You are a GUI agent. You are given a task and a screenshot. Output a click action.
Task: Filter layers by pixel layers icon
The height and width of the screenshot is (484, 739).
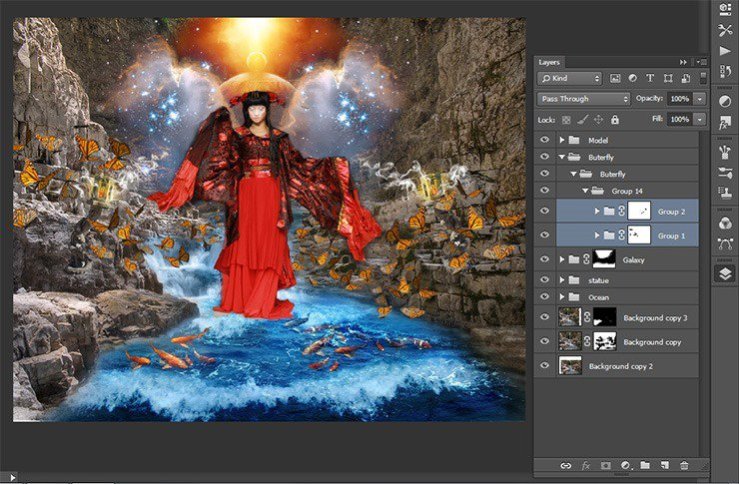[615, 78]
